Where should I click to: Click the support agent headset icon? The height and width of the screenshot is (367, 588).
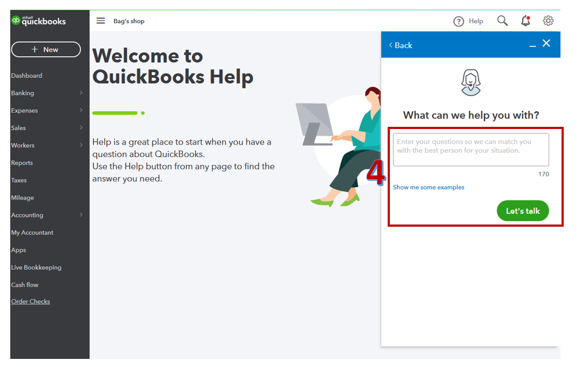coord(471,83)
